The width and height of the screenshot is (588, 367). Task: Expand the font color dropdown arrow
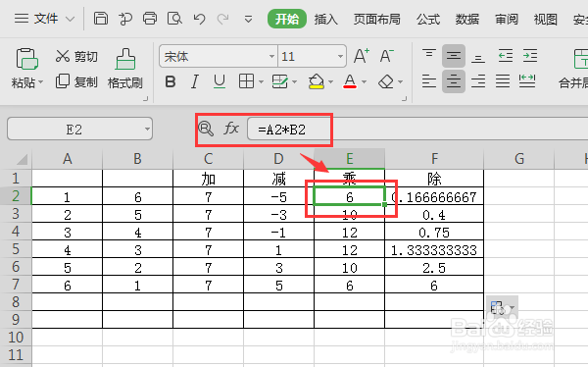pos(364,81)
